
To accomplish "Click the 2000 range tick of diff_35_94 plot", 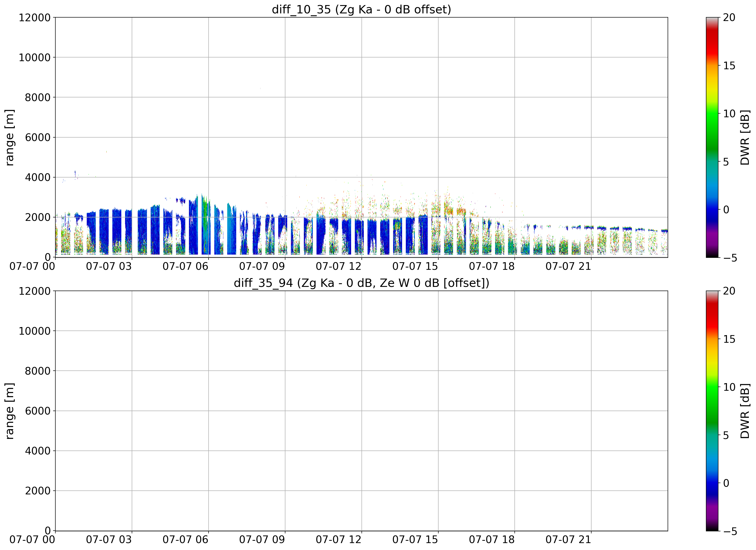I will click(x=38, y=491).
